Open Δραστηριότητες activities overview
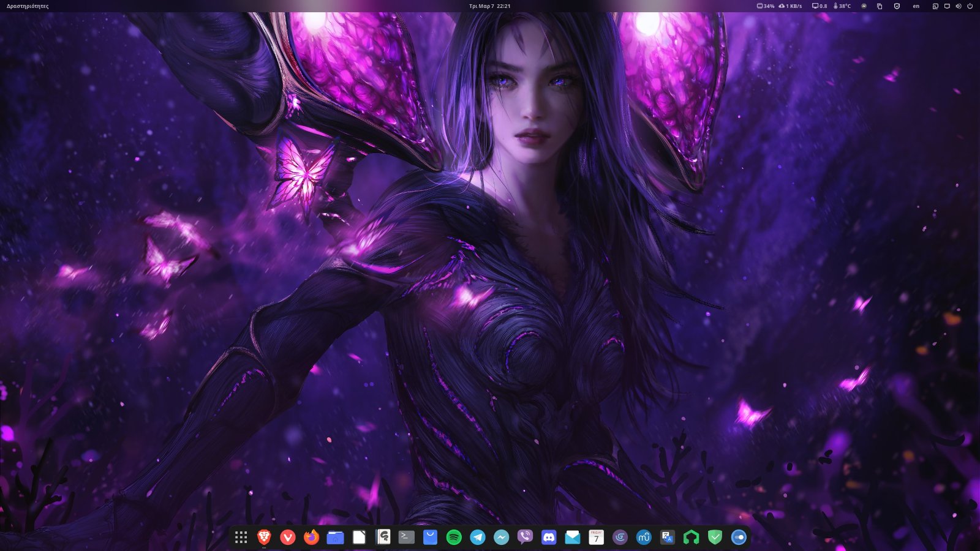 pos(28,6)
